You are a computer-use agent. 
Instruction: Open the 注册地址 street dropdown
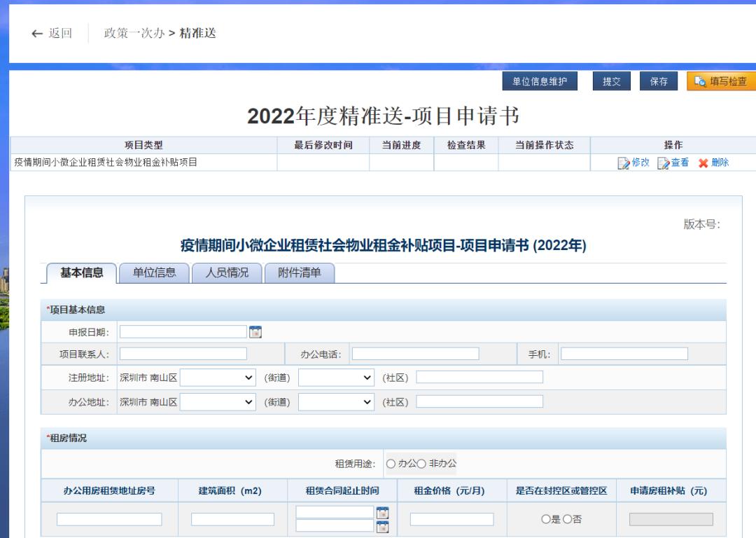pyautogui.click(x=218, y=378)
